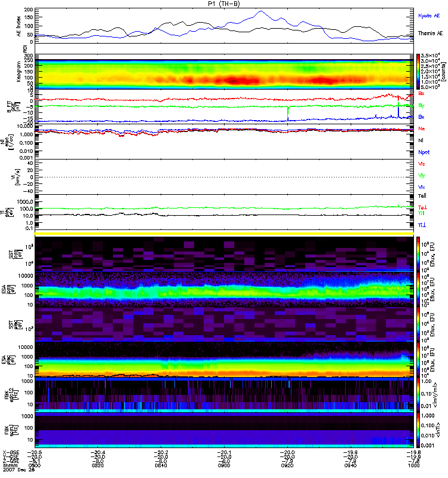Image resolution: width=448 pixels, height=478 pixels.
Task: Click the SST ions Eflux color bar
Action: point(418,254)
